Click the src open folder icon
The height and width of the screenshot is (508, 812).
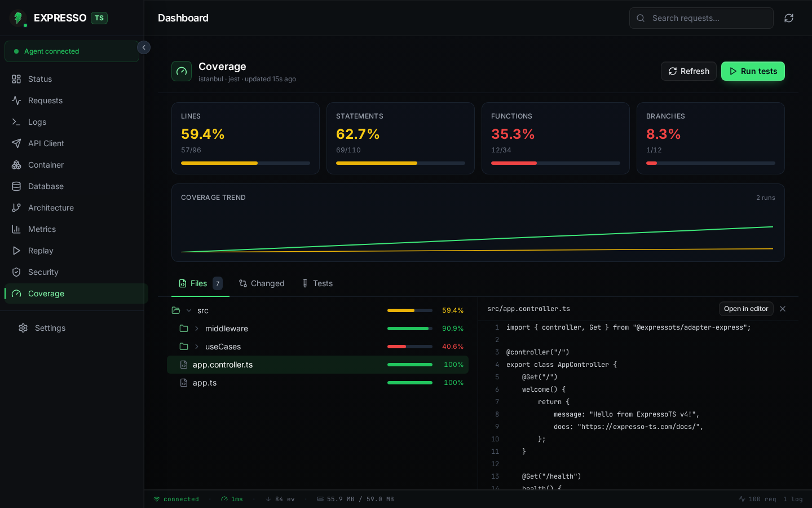point(176,310)
